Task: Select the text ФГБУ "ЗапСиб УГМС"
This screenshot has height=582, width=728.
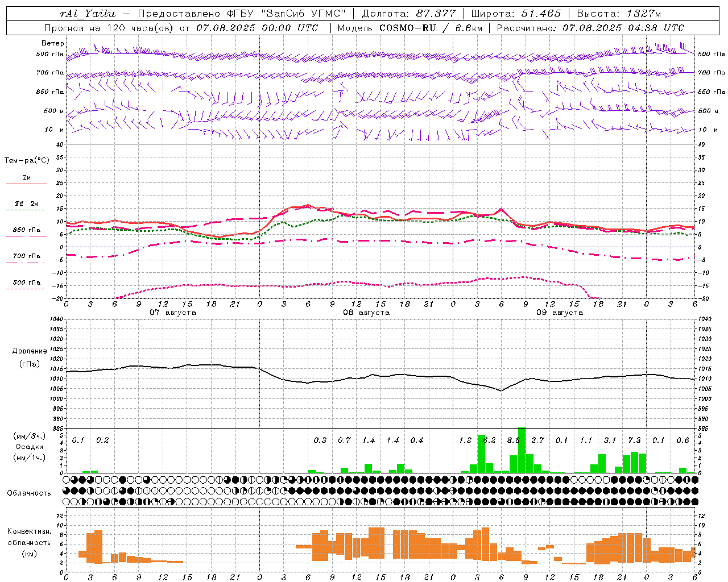Action: (x=287, y=14)
